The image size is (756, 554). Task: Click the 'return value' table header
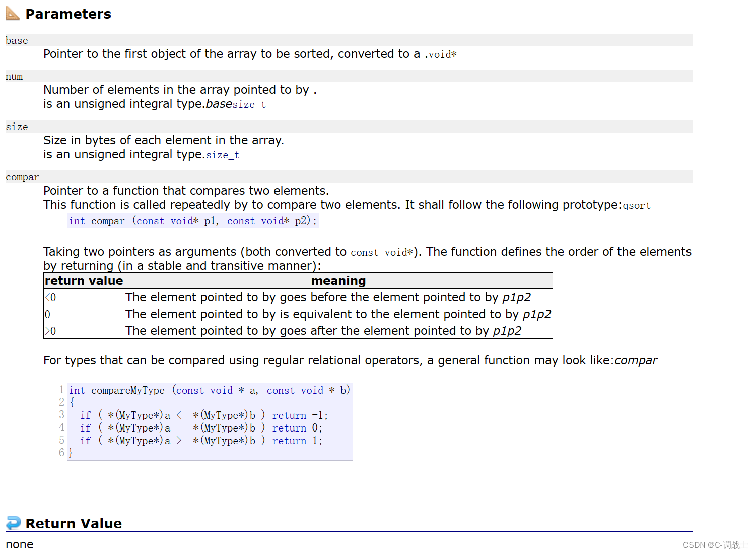84,281
